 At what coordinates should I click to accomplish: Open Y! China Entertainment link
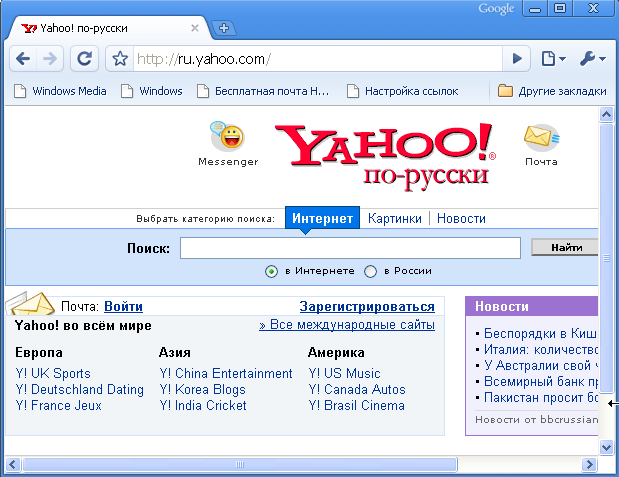click(x=226, y=373)
